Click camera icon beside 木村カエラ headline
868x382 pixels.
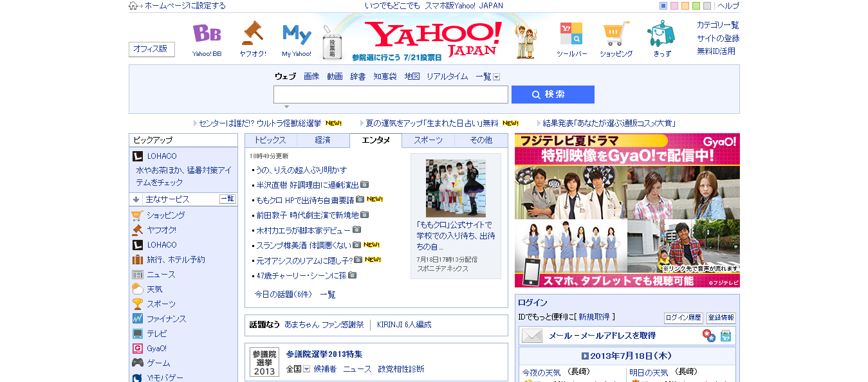pos(356,230)
